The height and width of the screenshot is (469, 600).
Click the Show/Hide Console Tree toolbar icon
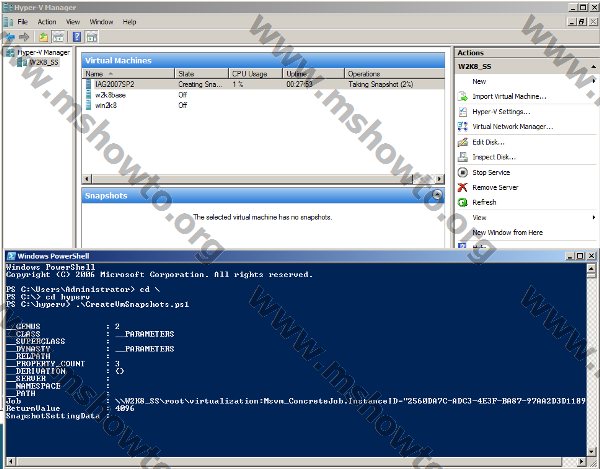(x=58, y=37)
